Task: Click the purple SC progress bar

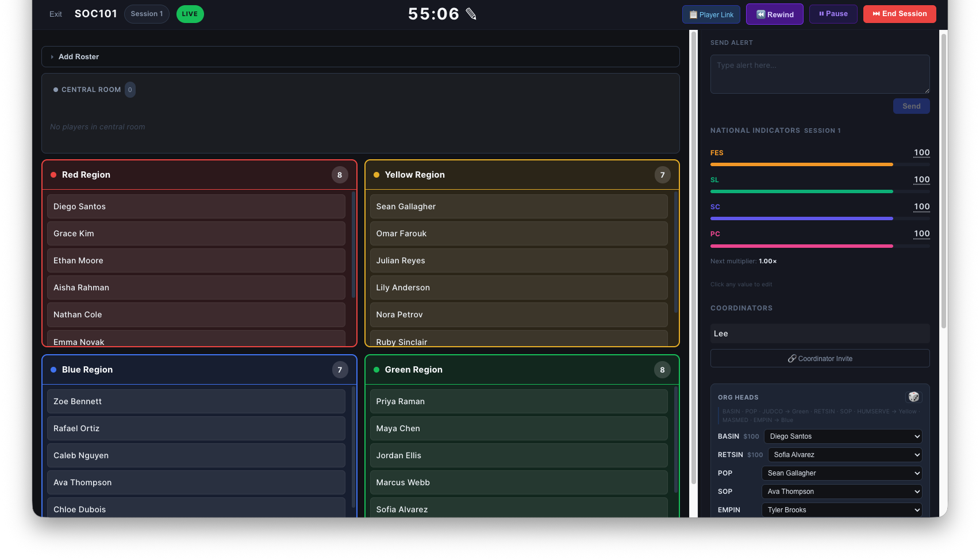Action: pyautogui.click(x=820, y=218)
